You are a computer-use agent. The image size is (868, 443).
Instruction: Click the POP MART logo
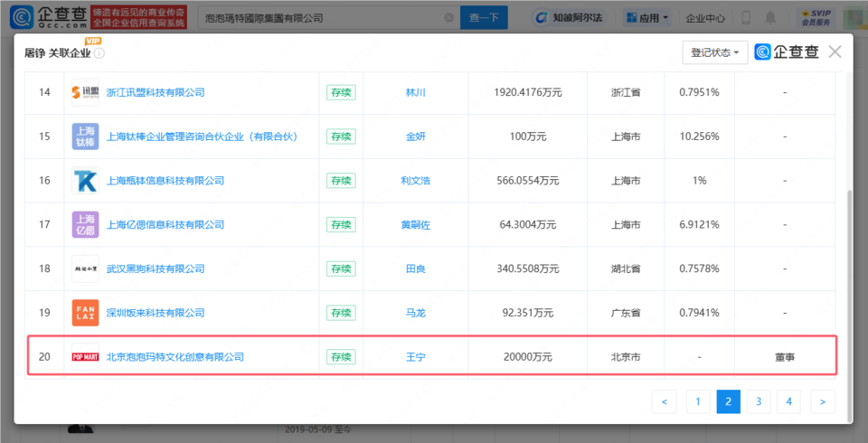pyautogui.click(x=85, y=356)
